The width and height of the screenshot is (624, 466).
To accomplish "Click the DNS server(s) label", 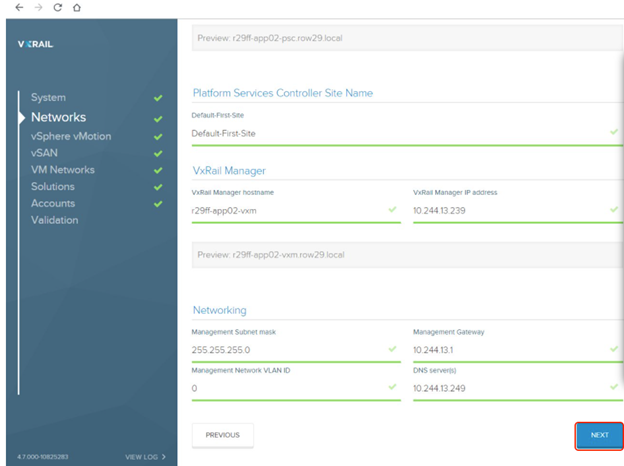I will tap(435, 370).
